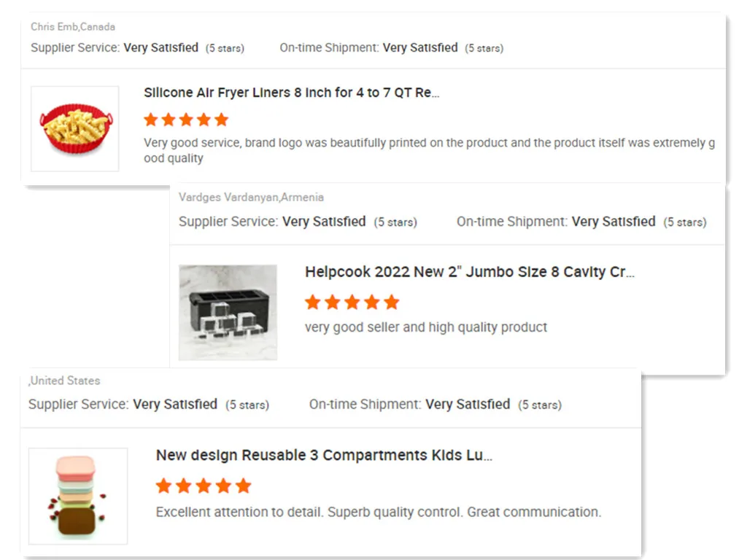Click the Helpcook ice cube tray thumbnail
Viewport: 747px width, 560px height.
[x=228, y=311]
